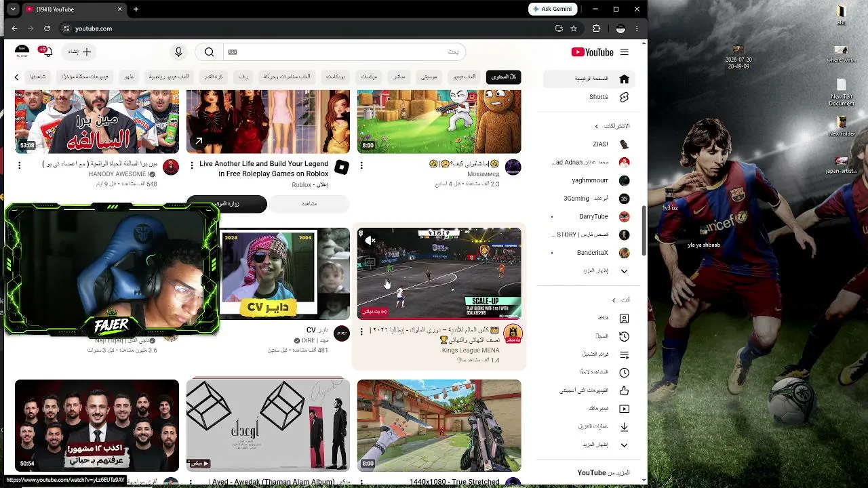
Task: Open the Roblox ad channel logo
Action: pyautogui.click(x=342, y=167)
